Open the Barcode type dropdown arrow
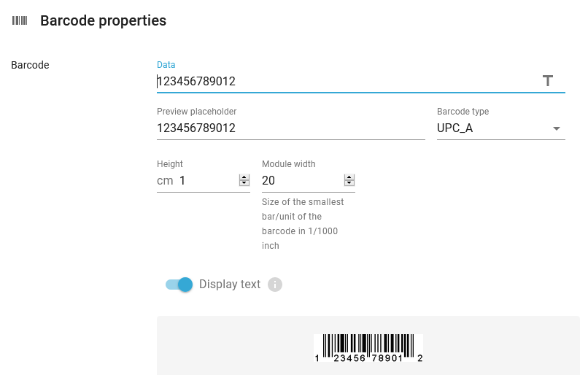Viewport: 588px width, 375px height. (557, 128)
